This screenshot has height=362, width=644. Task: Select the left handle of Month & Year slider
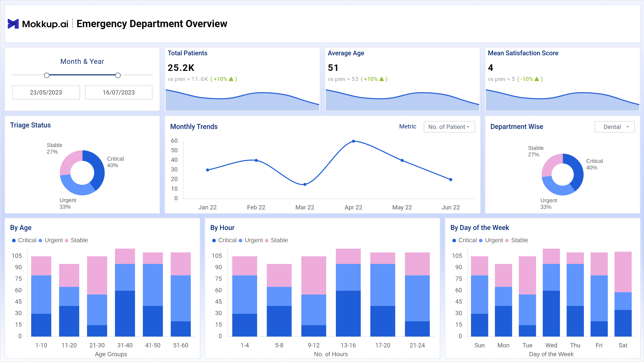pyautogui.click(x=47, y=75)
